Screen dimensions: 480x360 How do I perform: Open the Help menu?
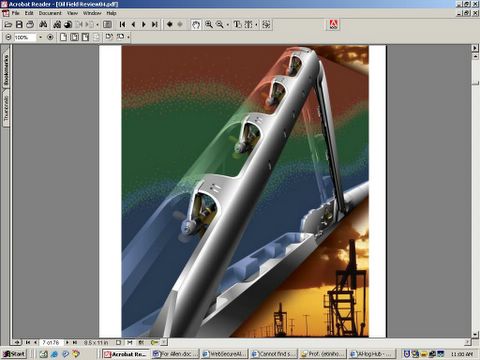pyautogui.click(x=111, y=13)
